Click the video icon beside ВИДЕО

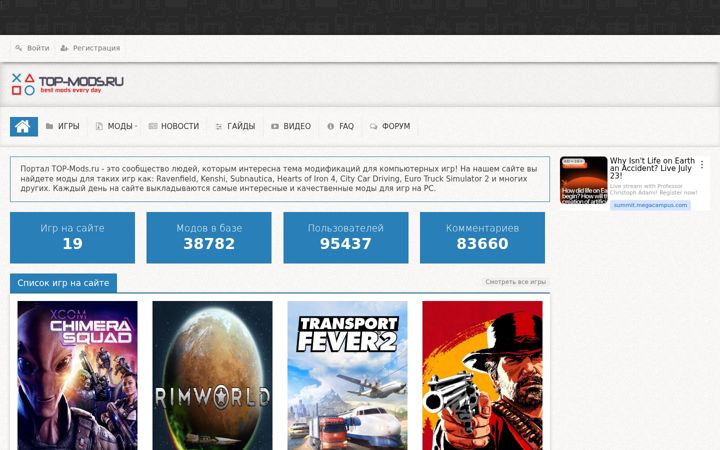[275, 126]
